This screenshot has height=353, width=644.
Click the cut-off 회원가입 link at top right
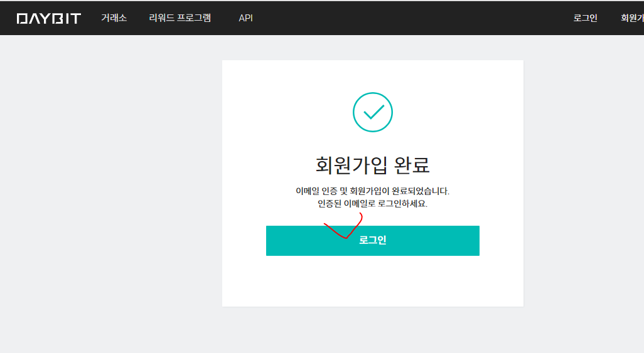tap(632, 18)
